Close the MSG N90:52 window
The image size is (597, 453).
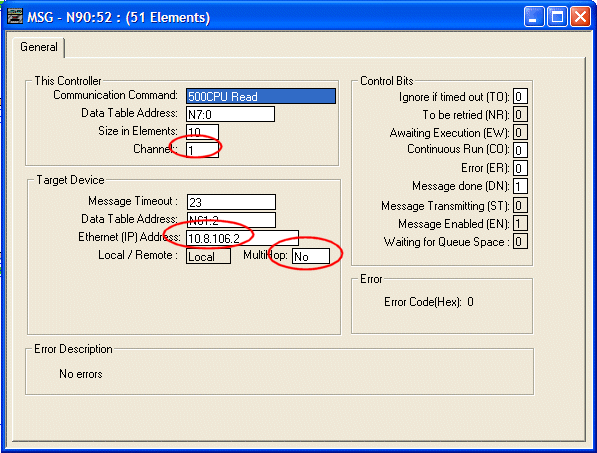pyautogui.click(x=580, y=17)
